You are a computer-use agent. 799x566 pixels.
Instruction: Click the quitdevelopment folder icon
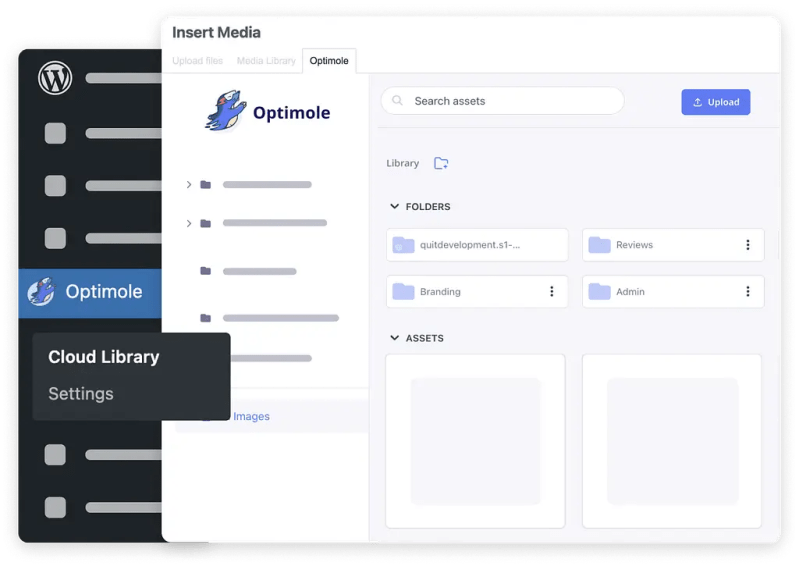pyautogui.click(x=403, y=245)
